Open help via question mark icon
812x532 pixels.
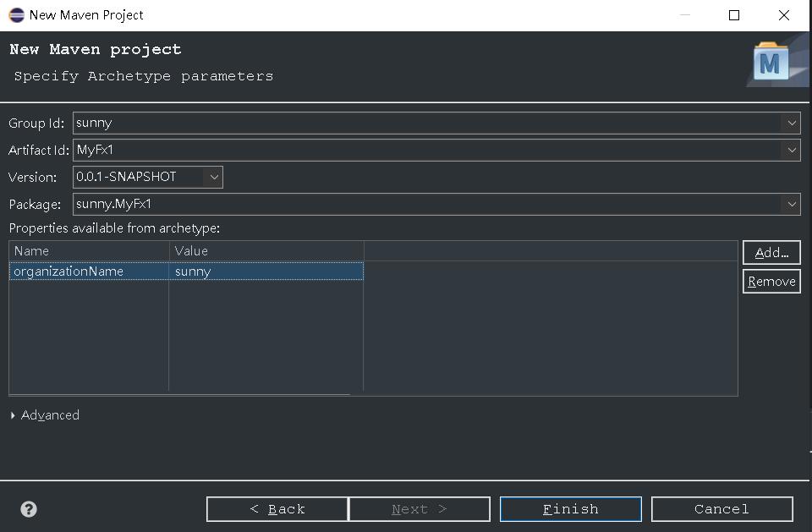pos(29,509)
